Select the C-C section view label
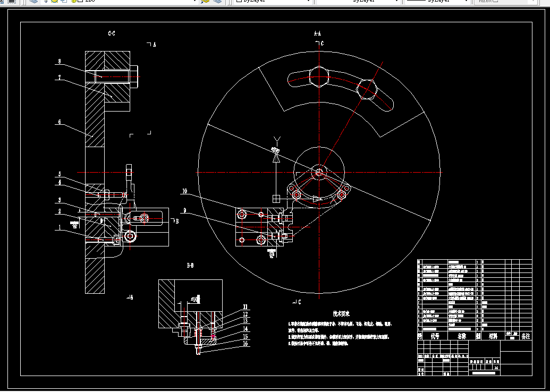 point(112,33)
